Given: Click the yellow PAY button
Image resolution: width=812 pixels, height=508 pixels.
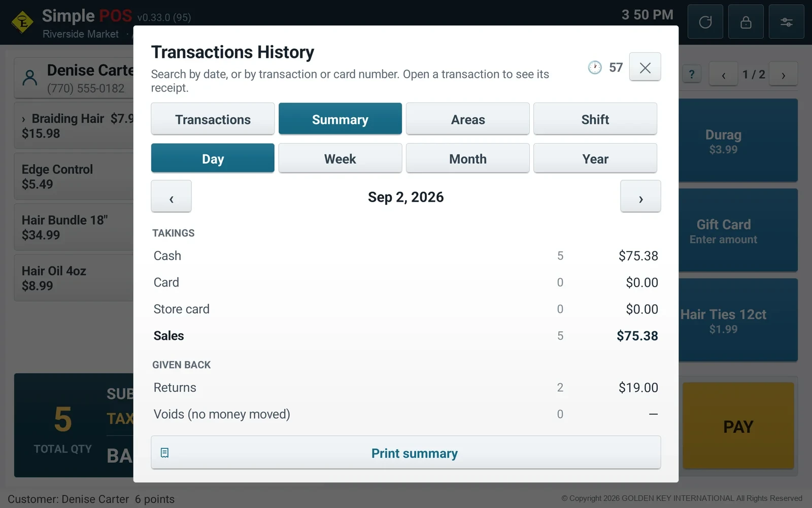Looking at the screenshot, I should pos(738,426).
